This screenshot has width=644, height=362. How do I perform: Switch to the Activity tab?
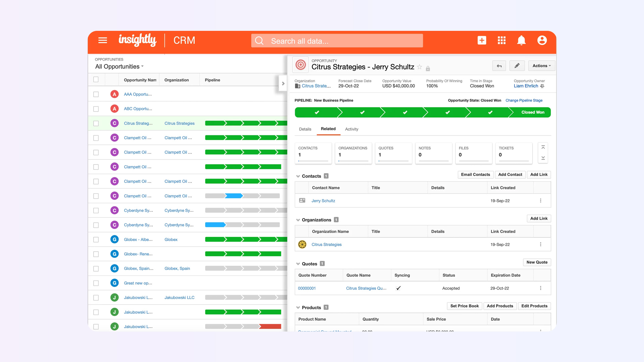pyautogui.click(x=352, y=129)
